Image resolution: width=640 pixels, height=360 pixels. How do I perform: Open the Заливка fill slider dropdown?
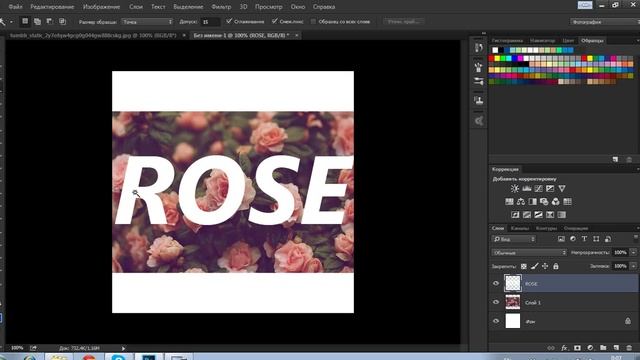click(633, 266)
